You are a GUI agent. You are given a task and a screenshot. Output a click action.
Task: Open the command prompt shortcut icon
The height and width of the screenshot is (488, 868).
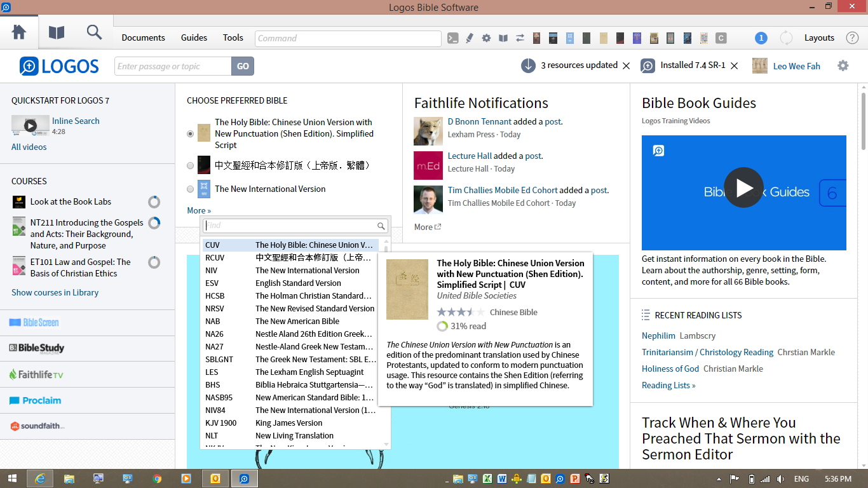[453, 38]
